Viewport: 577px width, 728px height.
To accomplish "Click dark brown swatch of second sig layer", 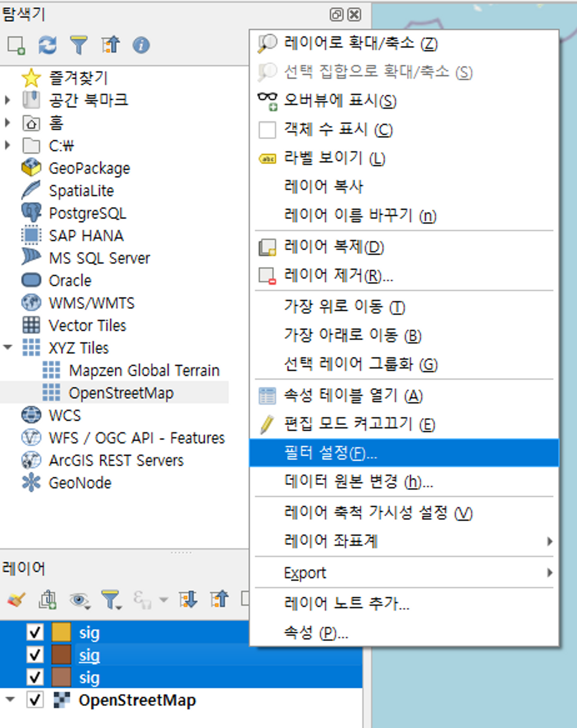I will point(61,654).
